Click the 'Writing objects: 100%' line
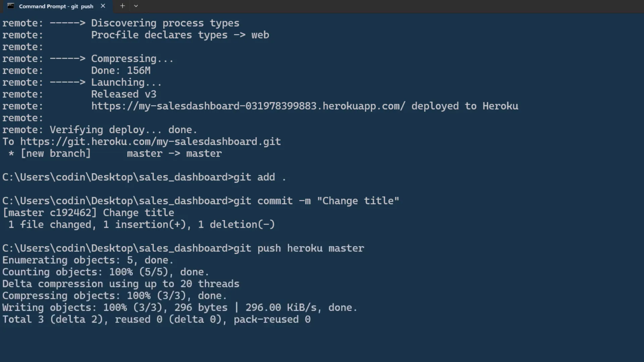The height and width of the screenshot is (362, 644). (x=180, y=308)
